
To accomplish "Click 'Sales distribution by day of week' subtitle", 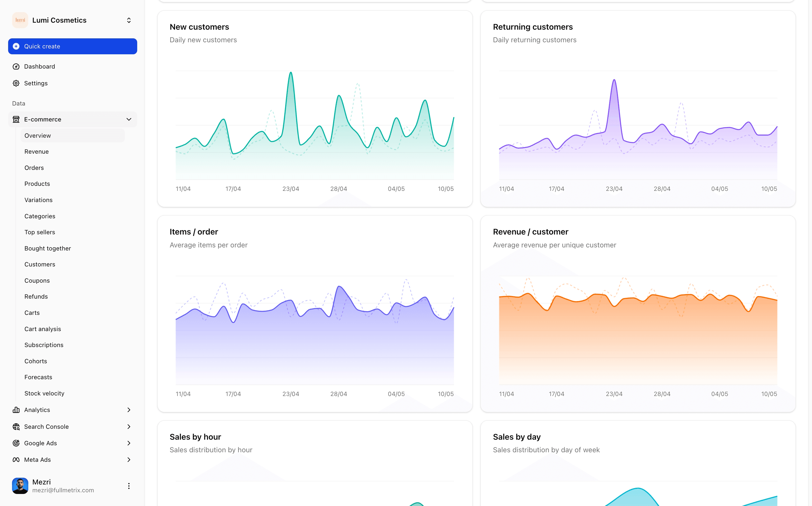I will coord(546,450).
